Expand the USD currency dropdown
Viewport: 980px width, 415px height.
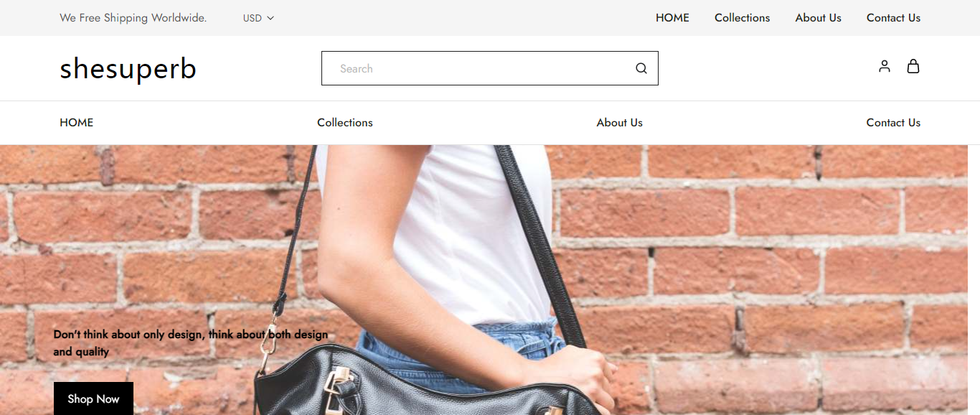pyautogui.click(x=258, y=18)
